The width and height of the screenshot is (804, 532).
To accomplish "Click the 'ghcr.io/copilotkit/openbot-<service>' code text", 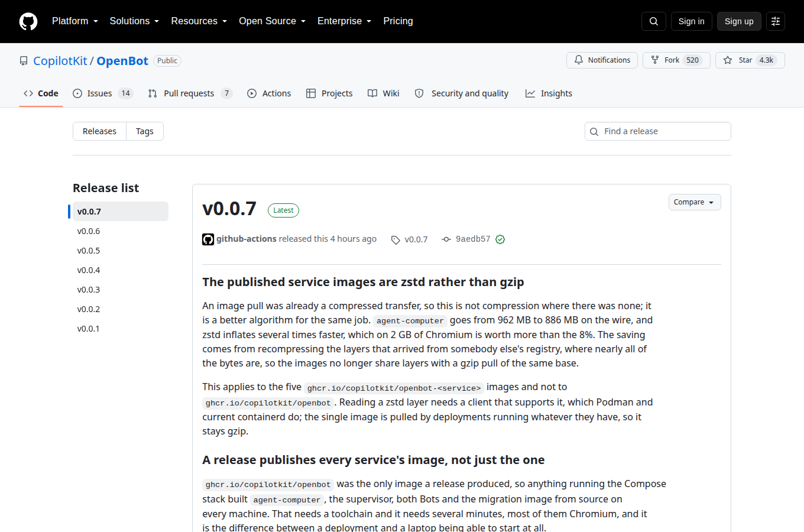I will [x=394, y=388].
